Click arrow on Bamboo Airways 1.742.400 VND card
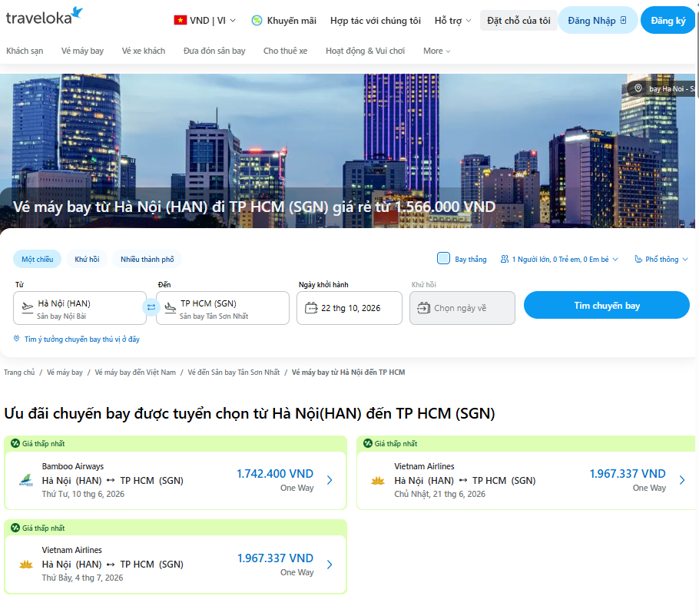Screen dimensions: 699x616 coord(330,480)
